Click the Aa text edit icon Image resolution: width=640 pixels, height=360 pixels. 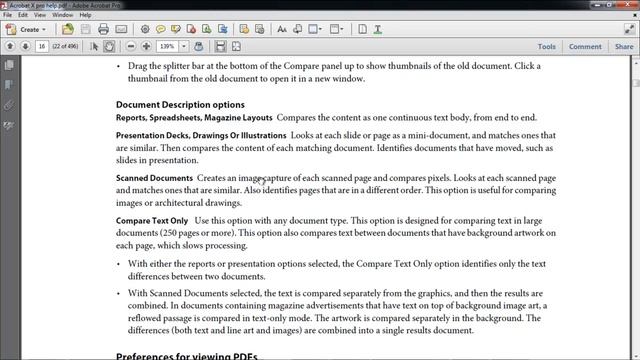pyautogui.click(x=282, y=29)
